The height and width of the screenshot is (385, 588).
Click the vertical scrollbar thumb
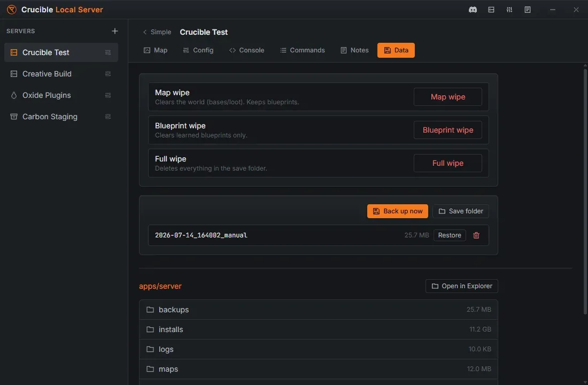[585, 191]
